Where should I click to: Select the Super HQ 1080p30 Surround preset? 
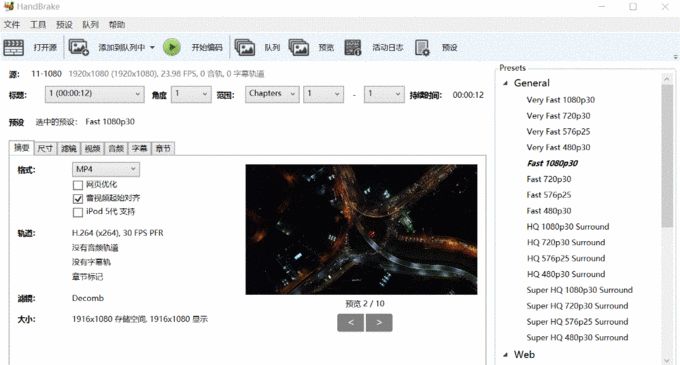coord(579,290)
